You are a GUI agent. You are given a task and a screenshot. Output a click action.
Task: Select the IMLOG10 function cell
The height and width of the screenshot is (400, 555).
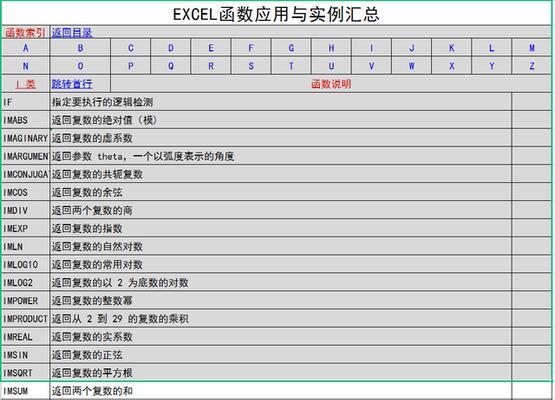26,265
